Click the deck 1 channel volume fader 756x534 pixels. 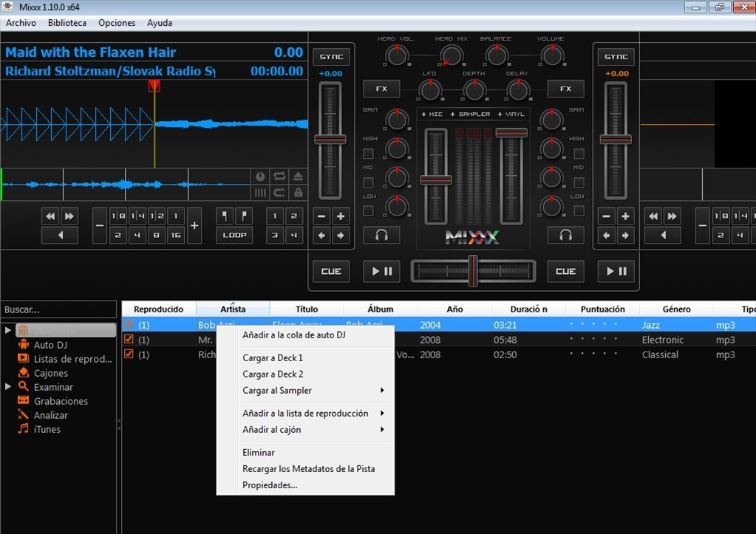pyautogui.click(x=436, y=180)
